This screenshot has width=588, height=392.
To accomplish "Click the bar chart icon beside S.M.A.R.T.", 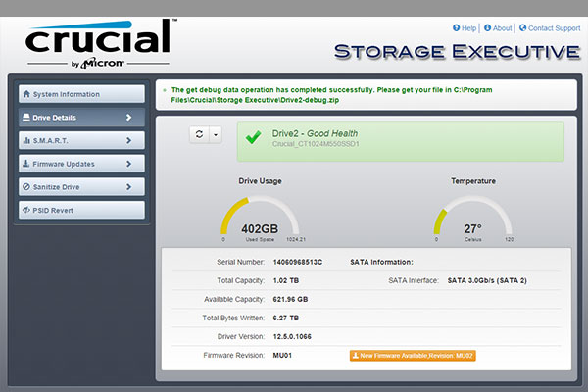I will (x=26, y=140).
